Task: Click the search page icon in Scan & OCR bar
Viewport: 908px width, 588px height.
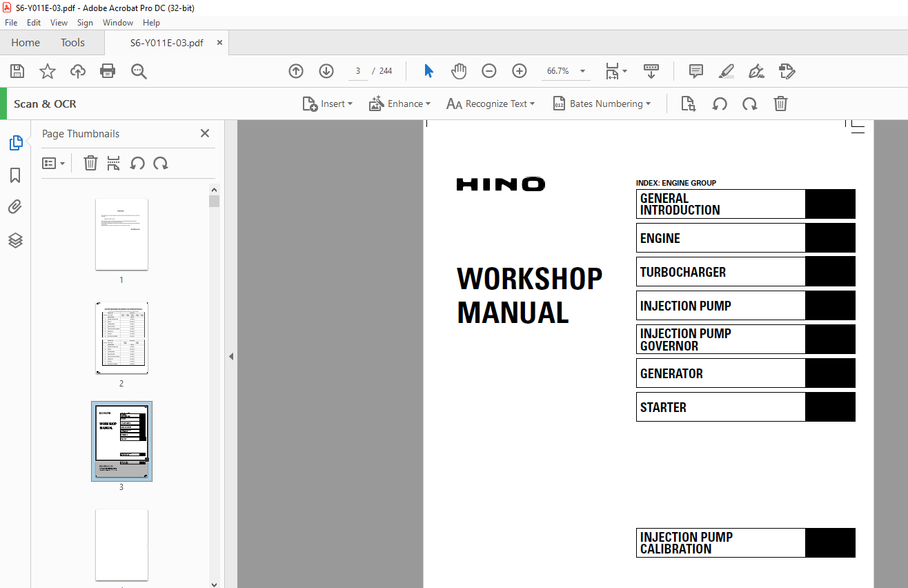Action: (x=688, y=104)
